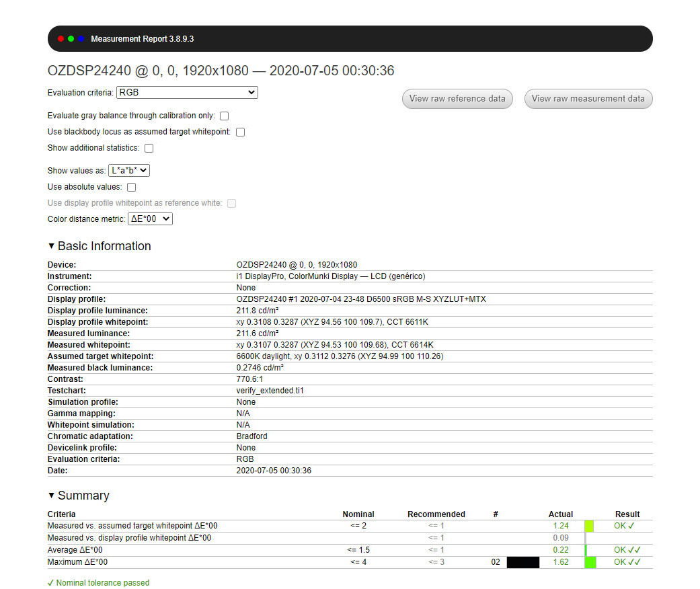Open the Evaluation criteria RGB dropdown

187,92
